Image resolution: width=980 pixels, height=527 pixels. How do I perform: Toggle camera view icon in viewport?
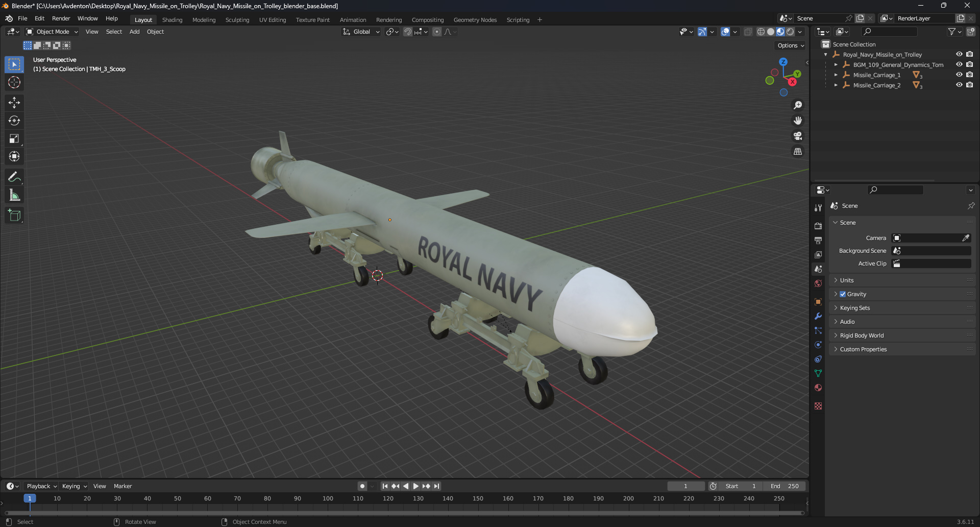pyautogui.click(x=798, y=136)
